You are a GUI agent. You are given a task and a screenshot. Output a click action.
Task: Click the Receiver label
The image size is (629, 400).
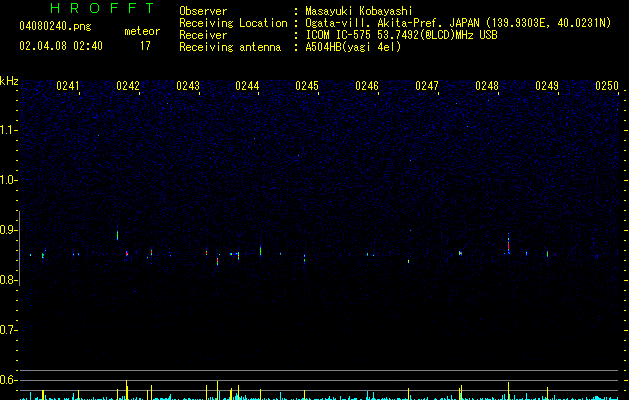tap(203, 35)
